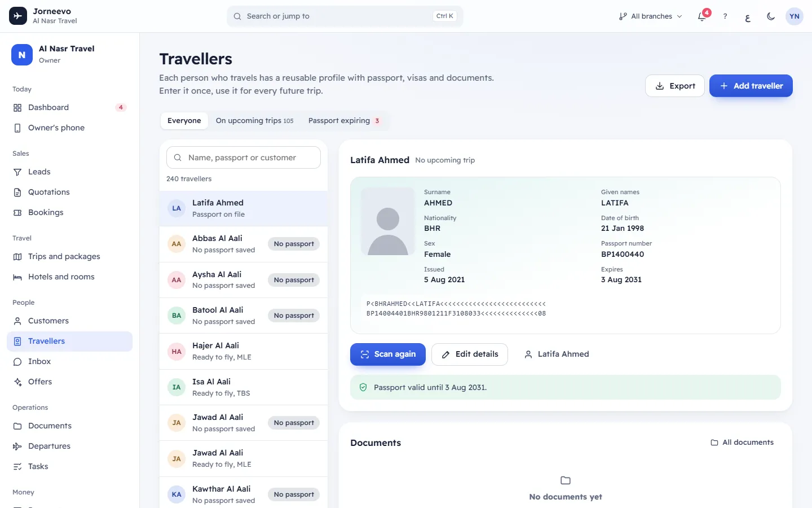The width and height of the screenshot is (812, 508).
Task: Switch to Passport expiring tab
Action: [345, 121]
